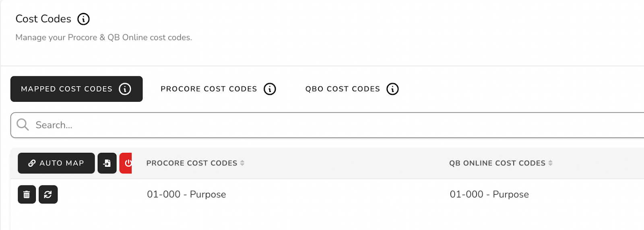Click the Cost Codes page heading
This screenshot has height=230, width=644.
[x=43, y=19]
